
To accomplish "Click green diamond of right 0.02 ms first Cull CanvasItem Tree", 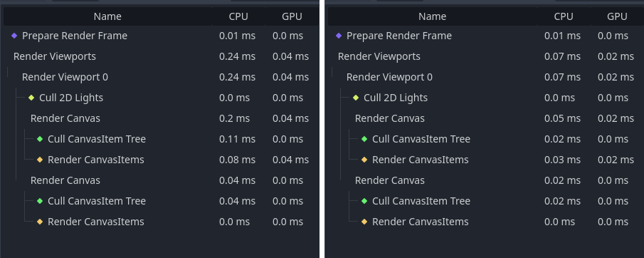I will (x=364, y=139).
